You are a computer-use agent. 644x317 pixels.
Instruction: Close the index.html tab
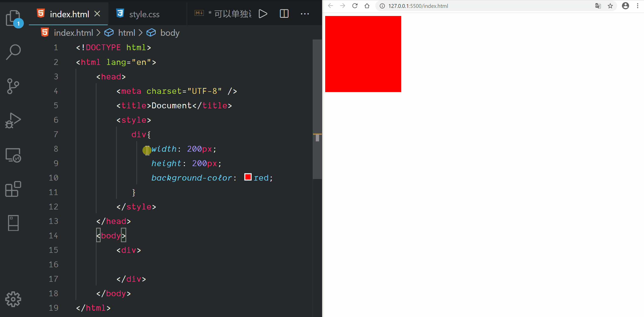(x=97, y=14)
